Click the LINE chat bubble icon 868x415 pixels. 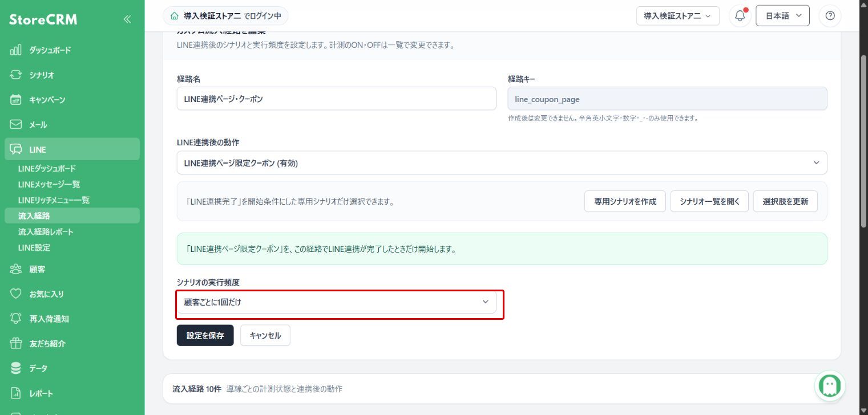[x=16, y=149]
